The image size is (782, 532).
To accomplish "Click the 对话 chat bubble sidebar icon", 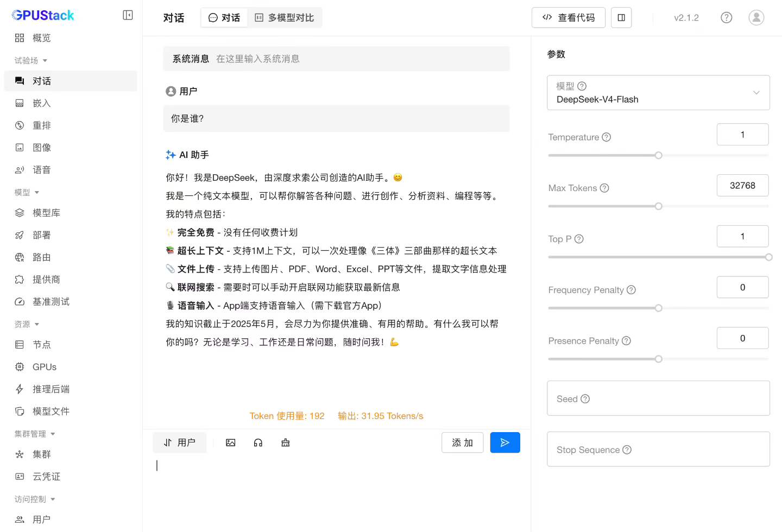I will pos(20,81).
